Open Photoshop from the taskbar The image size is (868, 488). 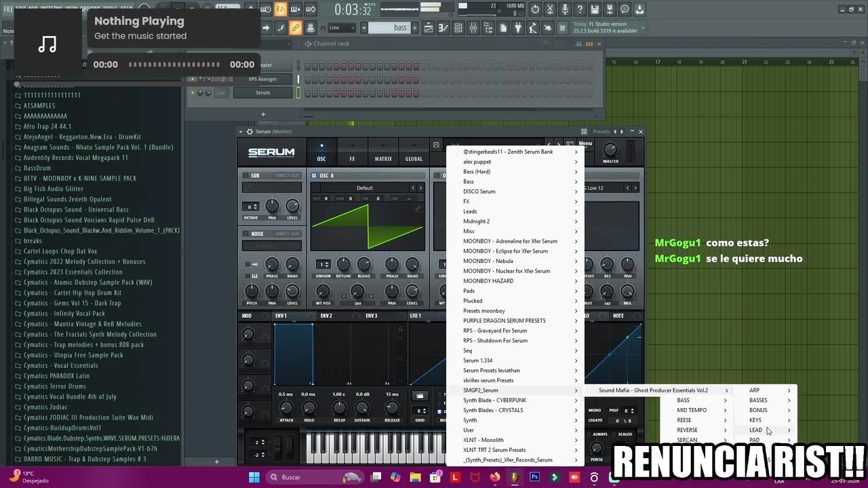click(535, 477)
